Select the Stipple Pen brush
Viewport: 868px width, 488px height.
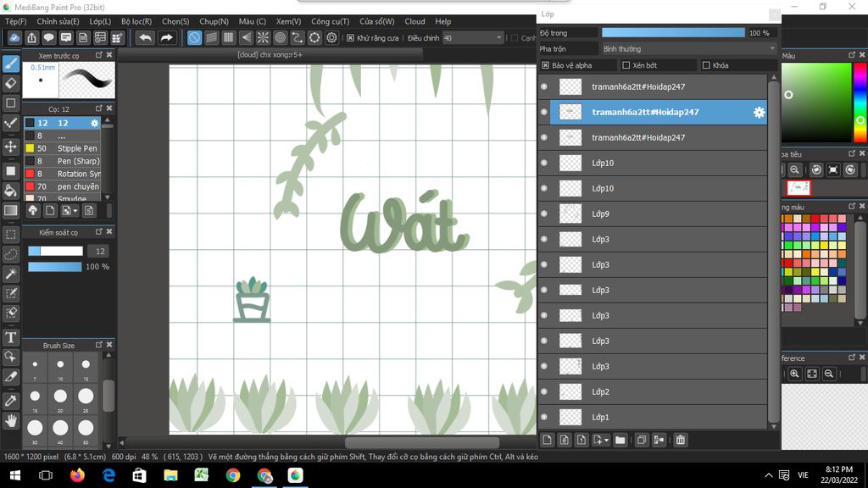coord(62,148)
